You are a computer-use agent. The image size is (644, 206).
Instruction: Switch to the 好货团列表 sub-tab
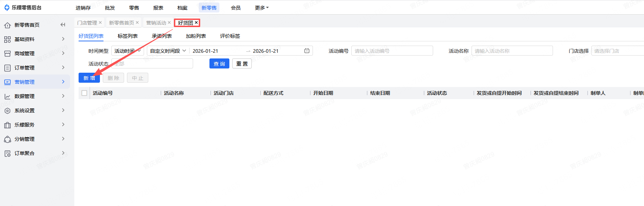pyautogui.click(x=91, y=36)
